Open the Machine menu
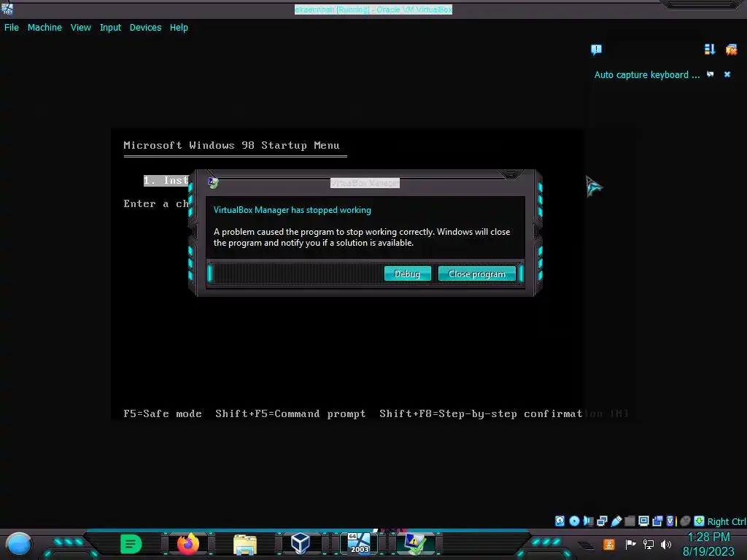This screenshot has height=560, width=747. pos(44,28)
